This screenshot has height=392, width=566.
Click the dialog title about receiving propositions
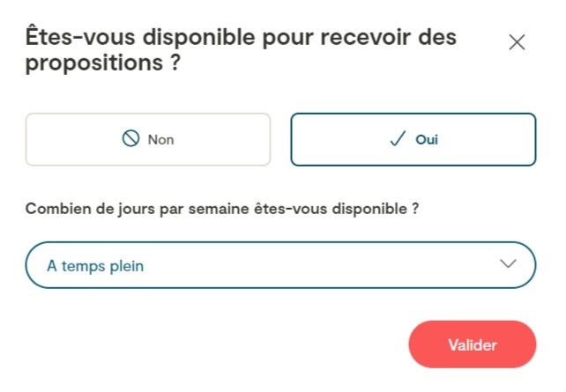click(x=241, y=51)
